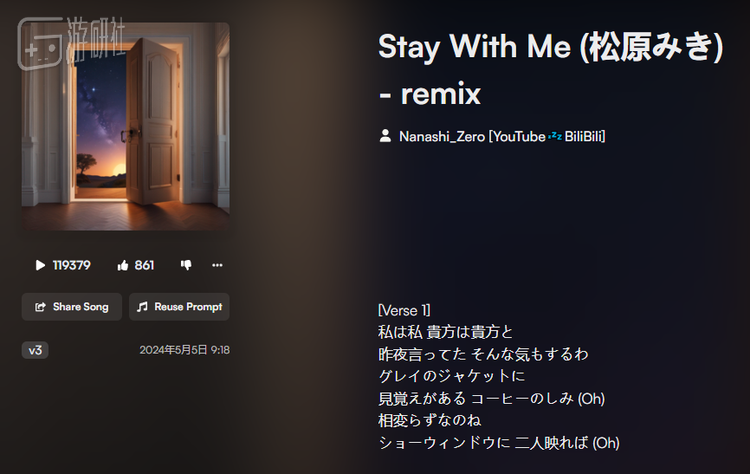The height and width of the screenshot is (474, 750).
Task: Click the 861 like count
Action: [x=144, y=265]
